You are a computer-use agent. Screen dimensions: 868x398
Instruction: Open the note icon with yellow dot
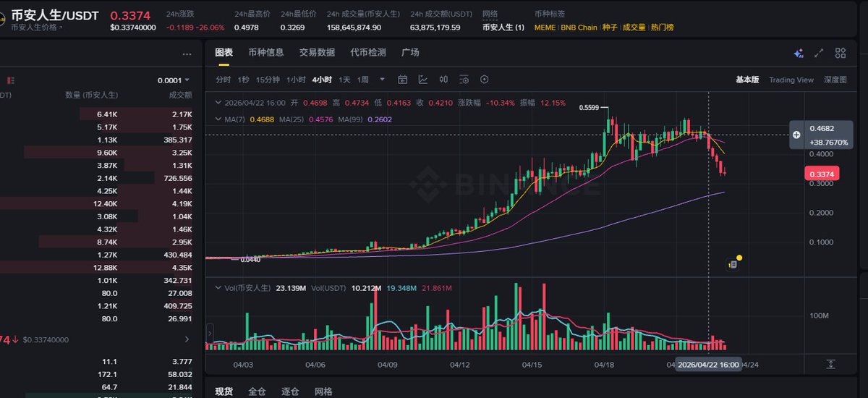733,265
